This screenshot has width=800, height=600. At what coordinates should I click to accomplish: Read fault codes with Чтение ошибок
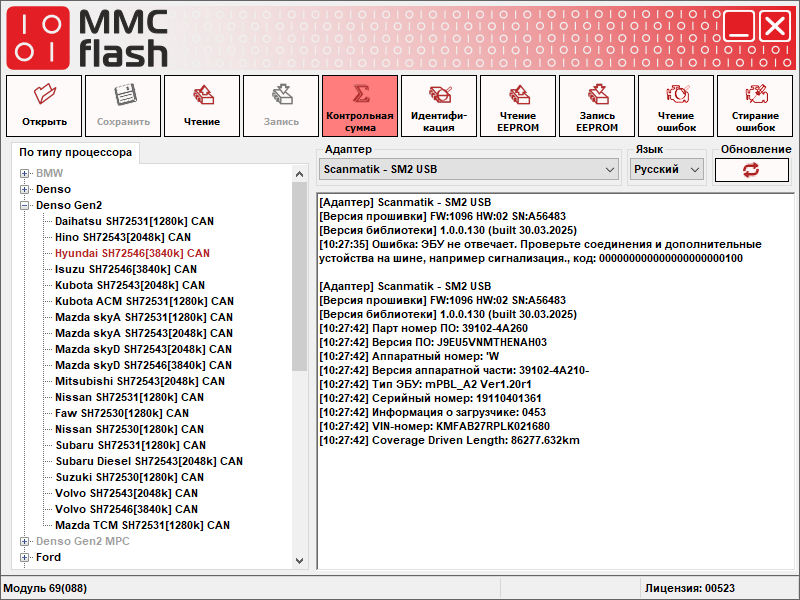676,106
